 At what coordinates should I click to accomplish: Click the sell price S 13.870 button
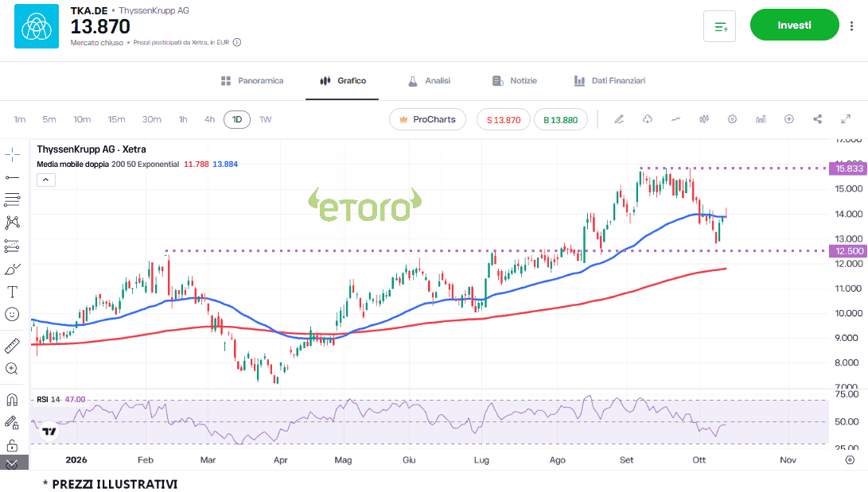504,120
